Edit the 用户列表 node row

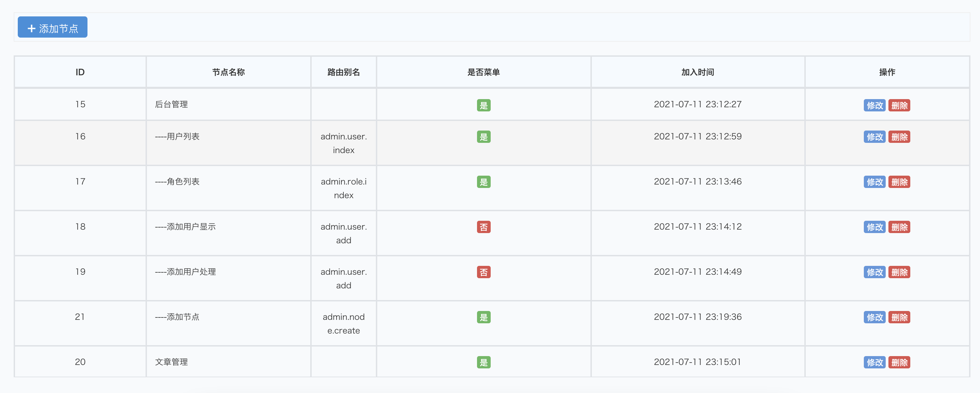pos(874,137)
